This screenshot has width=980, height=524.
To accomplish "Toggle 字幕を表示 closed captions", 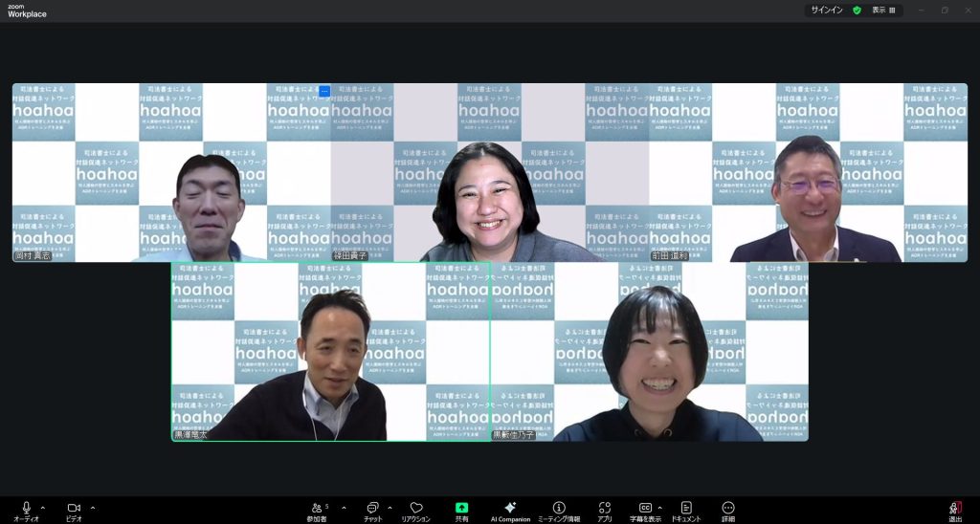I will (x=645, y=510).
